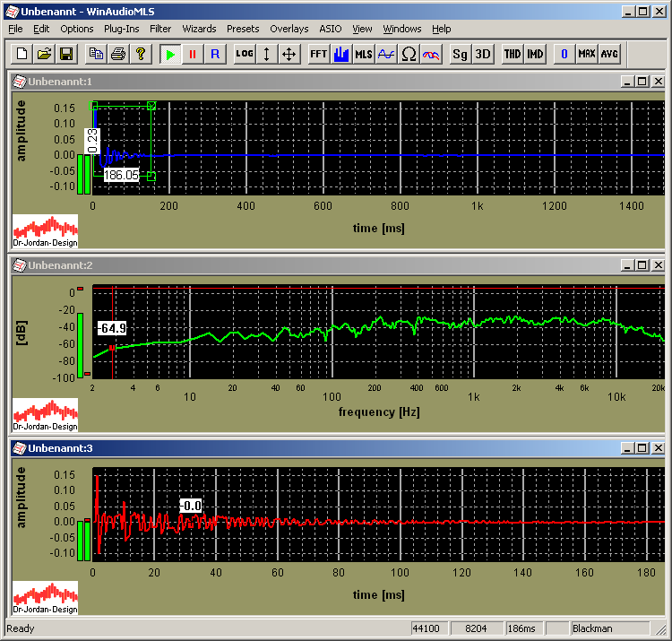Open the Sg spectrogram view
The height and width of the screenshot is (641, 672).
(x=460, y=54)
